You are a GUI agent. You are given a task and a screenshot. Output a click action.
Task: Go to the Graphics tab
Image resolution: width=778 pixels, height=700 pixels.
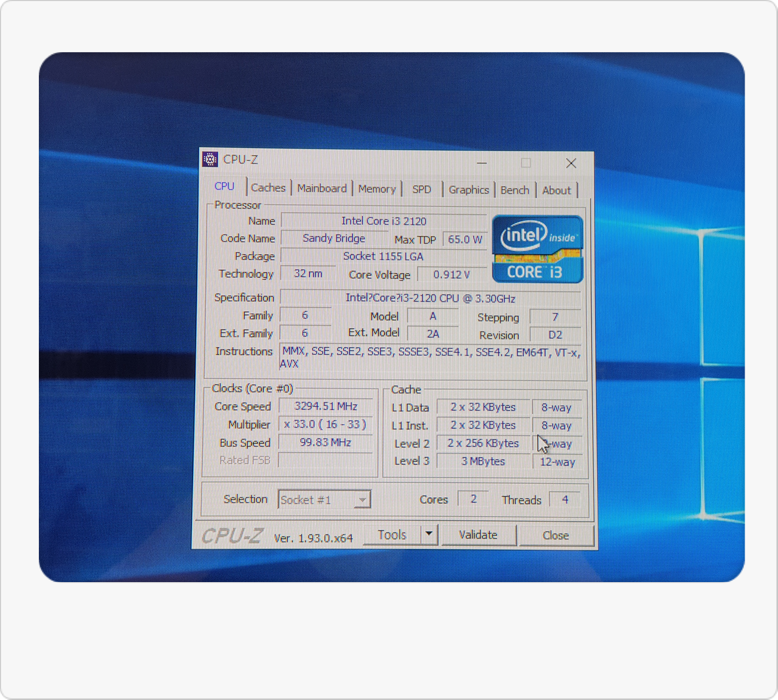pos(469,190)
